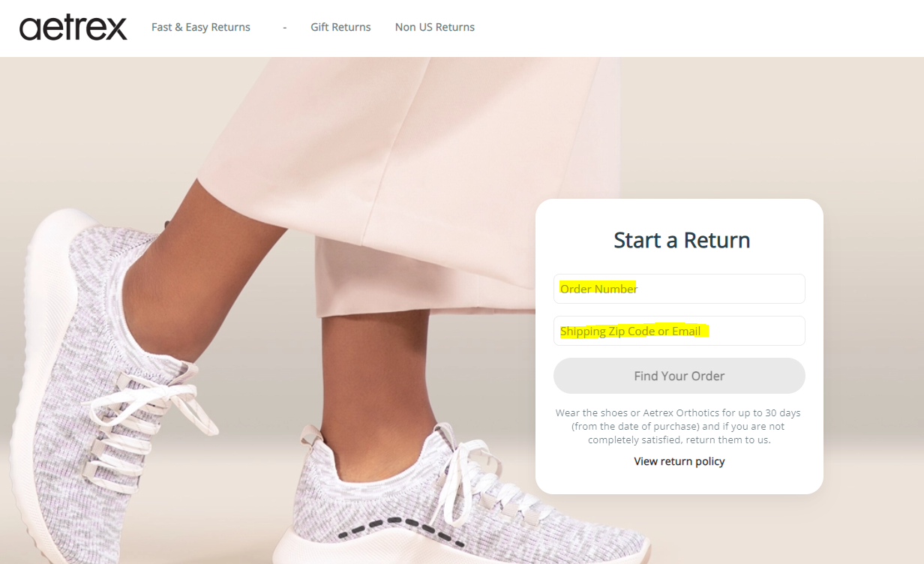Submit with the Find Your Order button

[x=679, y=376]
